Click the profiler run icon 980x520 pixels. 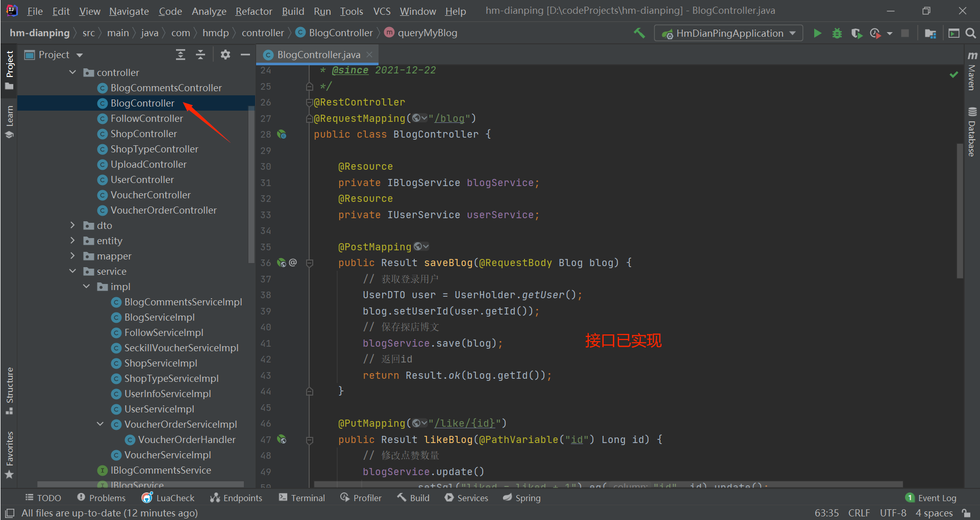tap(875, 33)
